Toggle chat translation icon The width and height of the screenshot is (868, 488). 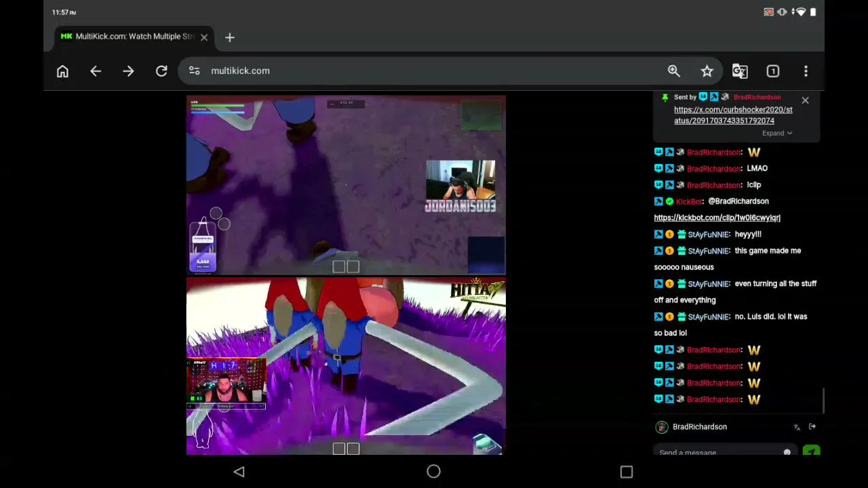797,427
